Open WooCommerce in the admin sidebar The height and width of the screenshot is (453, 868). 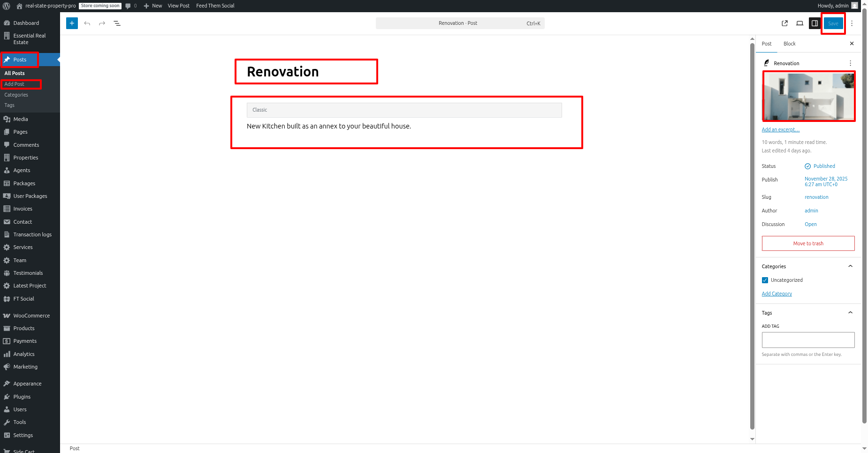pos(31,316)
